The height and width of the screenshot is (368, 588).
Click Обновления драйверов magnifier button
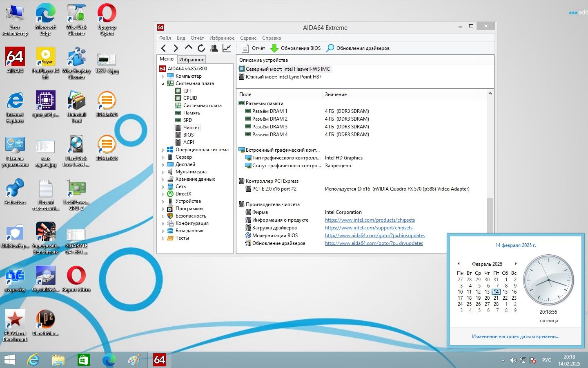pyautogui.click(x=358, y=48)
